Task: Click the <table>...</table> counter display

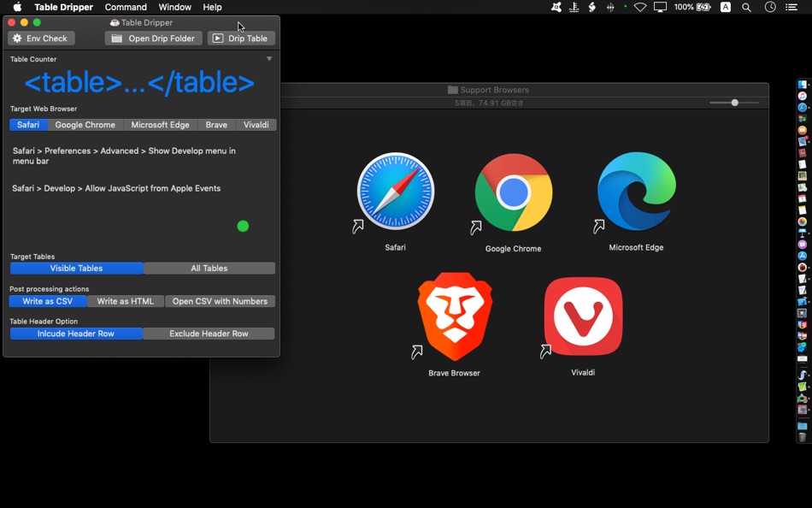Action: (x=139, y=83)
